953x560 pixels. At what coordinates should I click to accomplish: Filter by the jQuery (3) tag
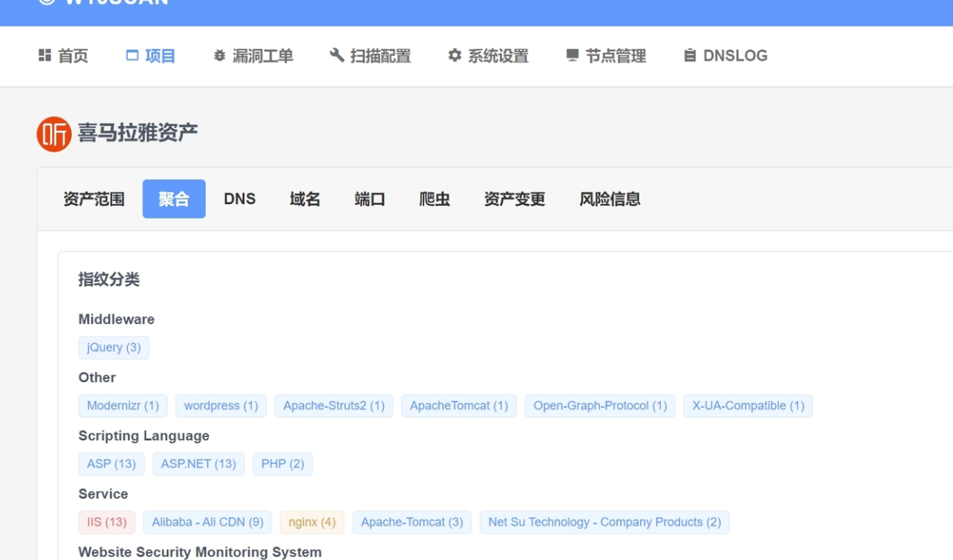113,348
